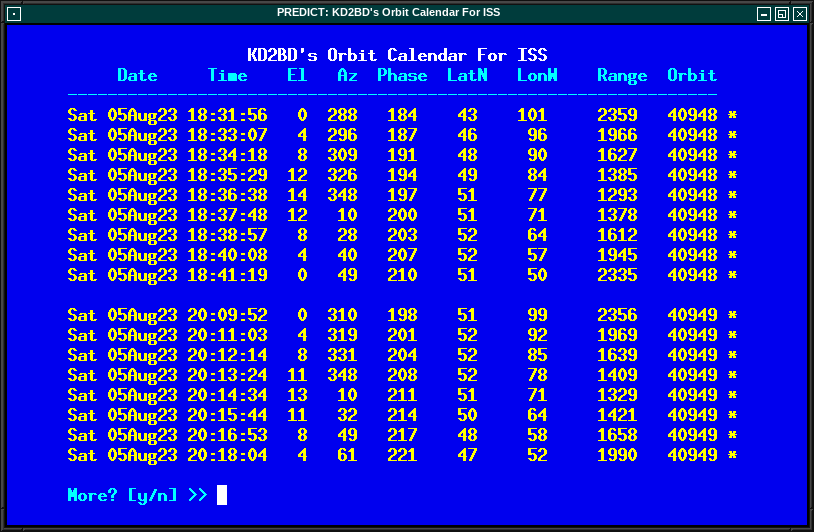Click range value 1612
This screenshot has width=814, height=532.
617,235
